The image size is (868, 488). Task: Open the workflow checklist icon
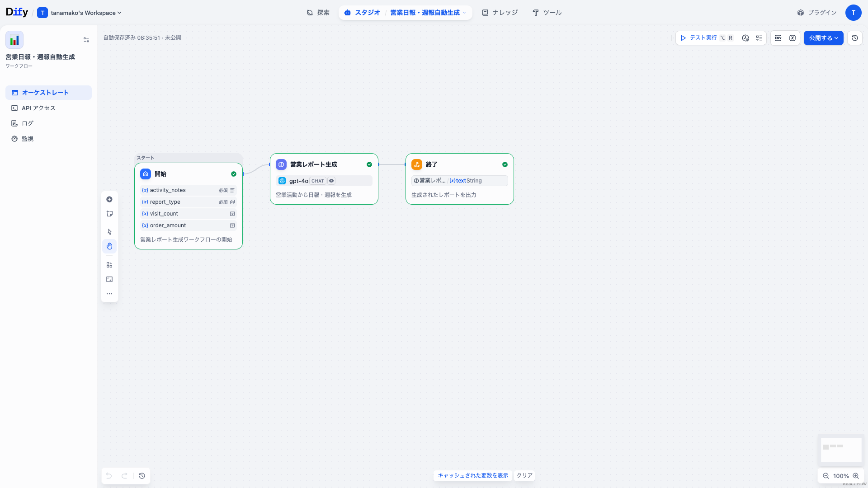tap(759, 38)
